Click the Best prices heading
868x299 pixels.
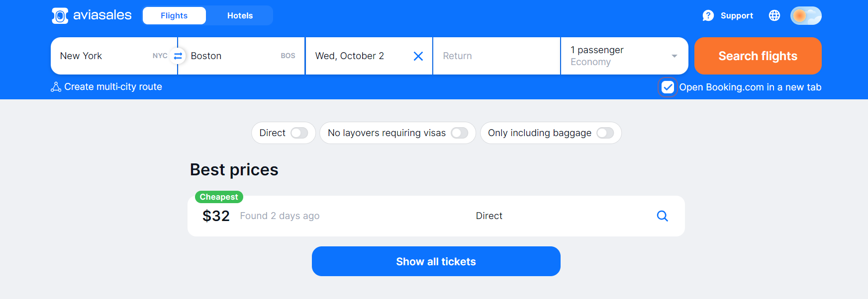pyautogui.click(x=234, y=170)
